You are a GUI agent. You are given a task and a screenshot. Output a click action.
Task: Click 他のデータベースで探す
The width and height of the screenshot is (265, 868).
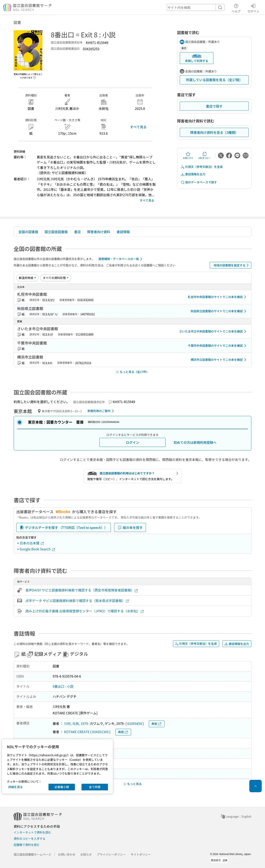pos(199,182)
